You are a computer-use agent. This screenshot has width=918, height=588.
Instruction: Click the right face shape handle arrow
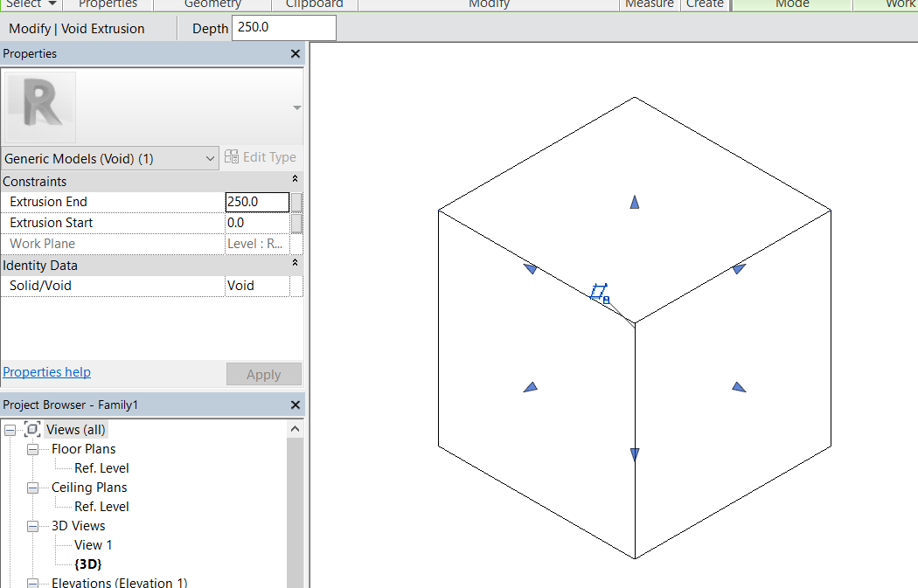pyautogui.click(x=739, y=387)
